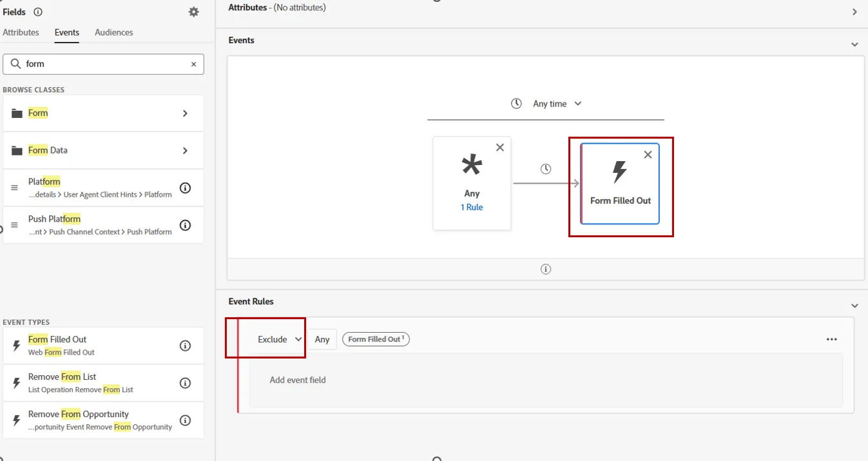This screenshot has height=461, width=868.
Task: View info for Remove From Opportunity event
Action: point(185,420)
